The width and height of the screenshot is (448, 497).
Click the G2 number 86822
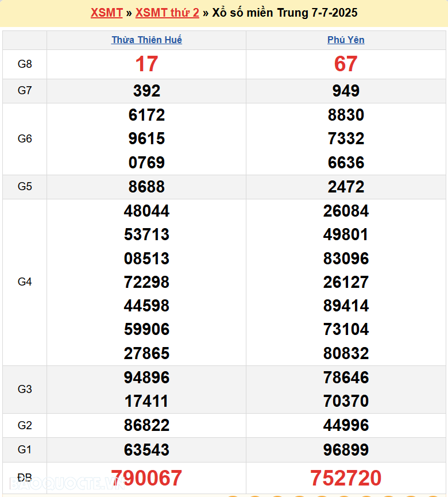click(146, 425)
